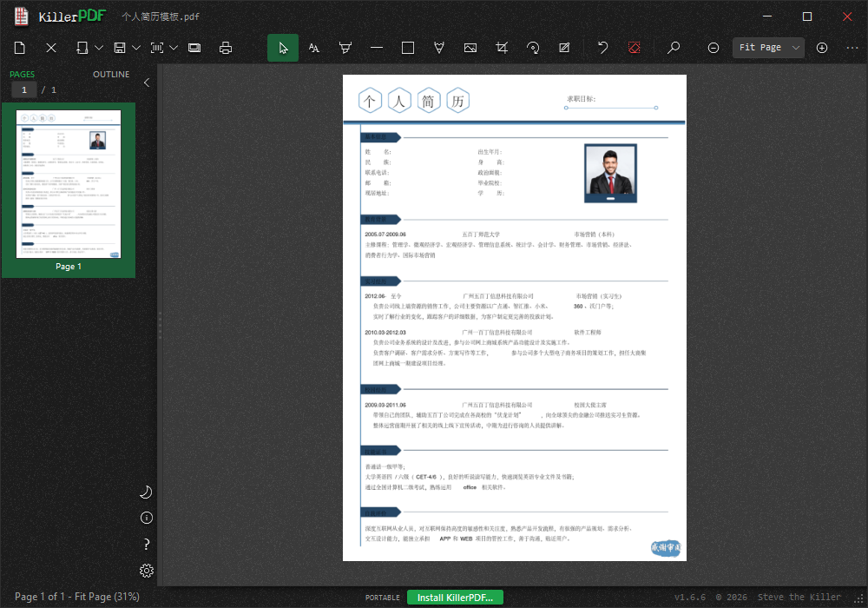The width and height of the screenshot is (868, 608).
Task: Open the settings gear in sidebar
Action: tap(146, 571)
